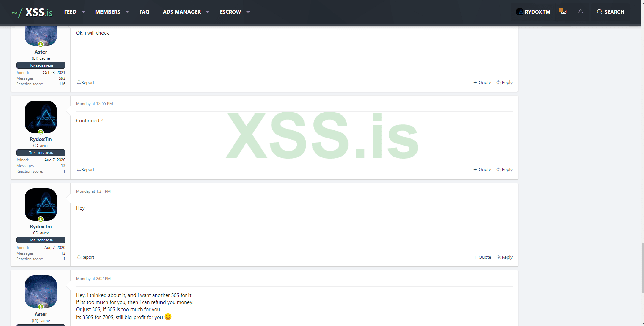
Task: Click the "Hey" message text
Action: click(80, 208)
